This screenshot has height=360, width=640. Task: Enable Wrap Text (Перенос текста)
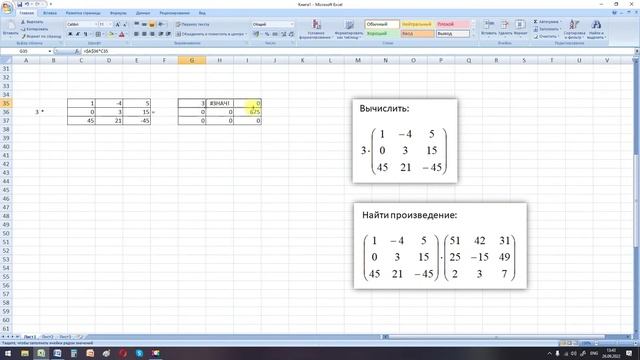193,24
